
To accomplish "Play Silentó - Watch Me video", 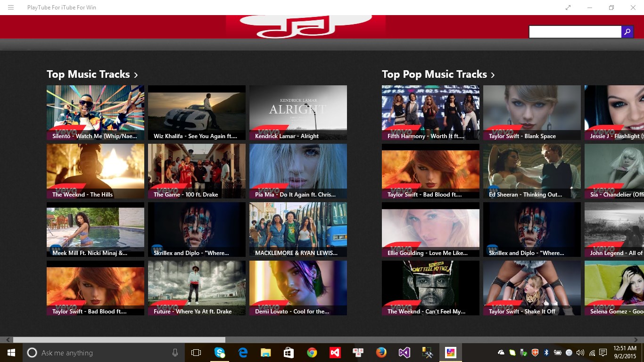I will (x=95, y=113).
